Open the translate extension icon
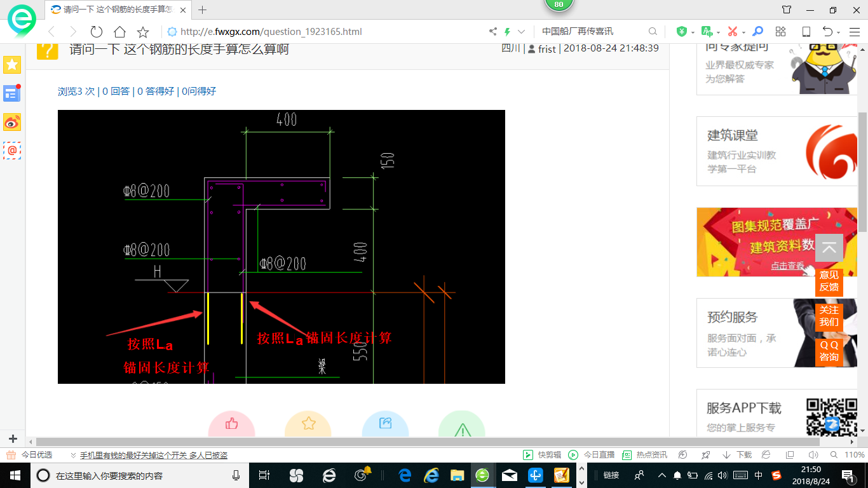The height and width of the screenshot is (488, 868). (706, 32)
